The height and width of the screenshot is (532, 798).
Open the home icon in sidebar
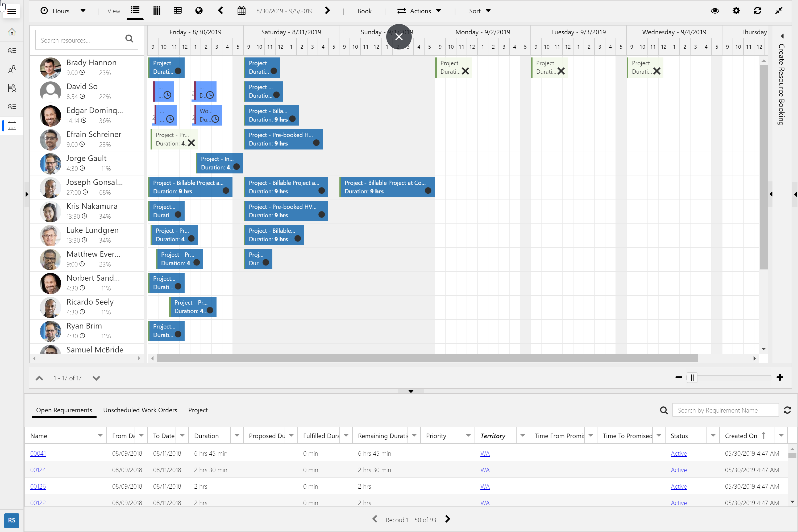[12, 32]
